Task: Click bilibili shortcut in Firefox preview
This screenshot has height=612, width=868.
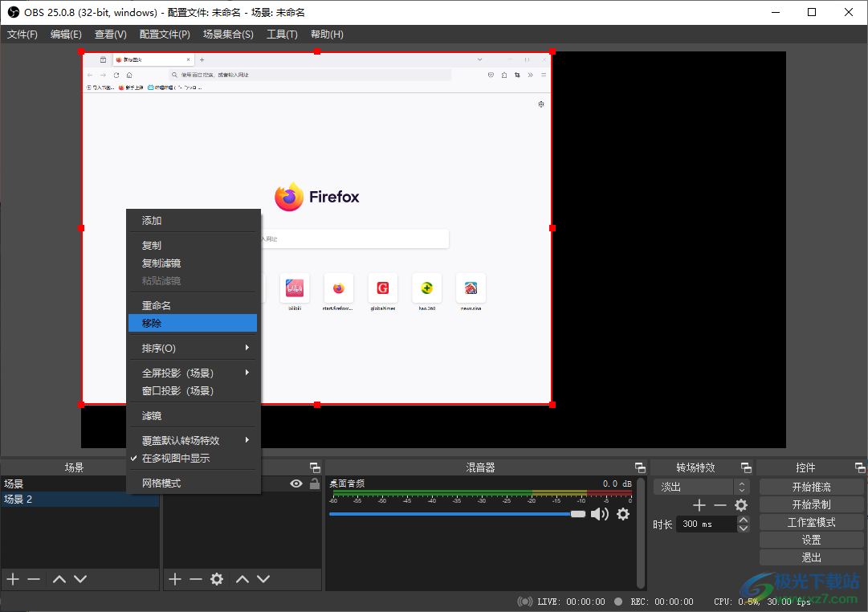Action: pos(295,288)
